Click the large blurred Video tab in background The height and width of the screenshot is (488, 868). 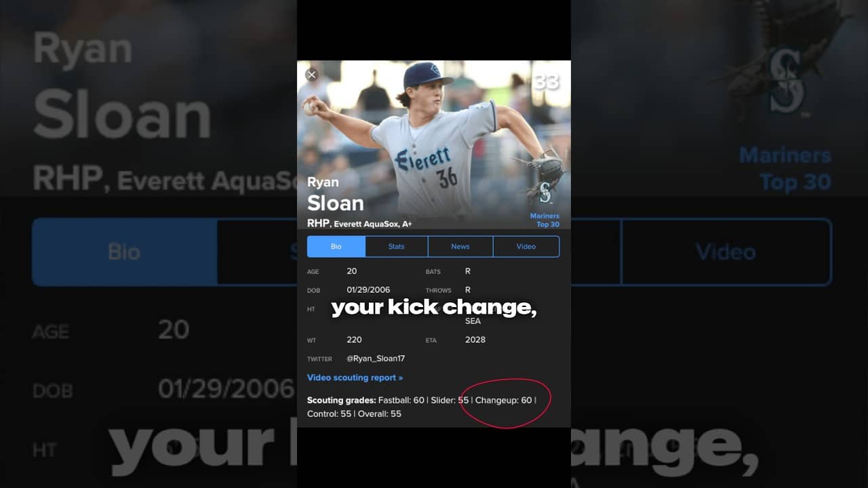coord(726,252)
